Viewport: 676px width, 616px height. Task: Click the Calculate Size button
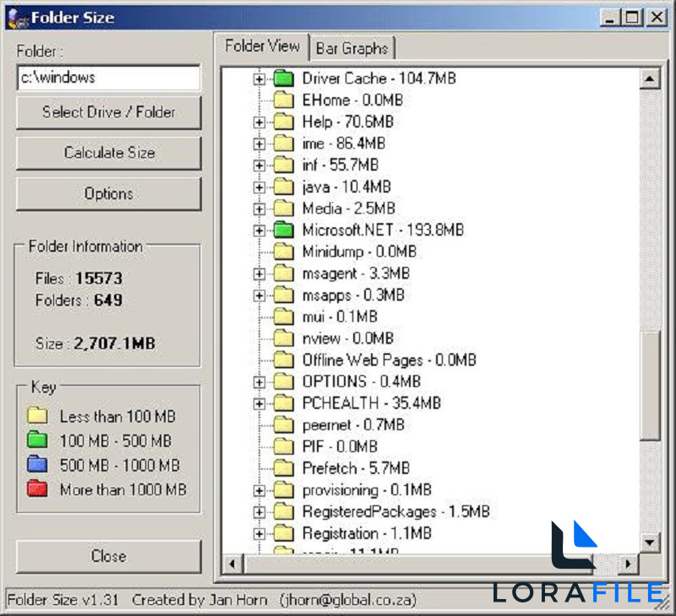pos(109,153)
